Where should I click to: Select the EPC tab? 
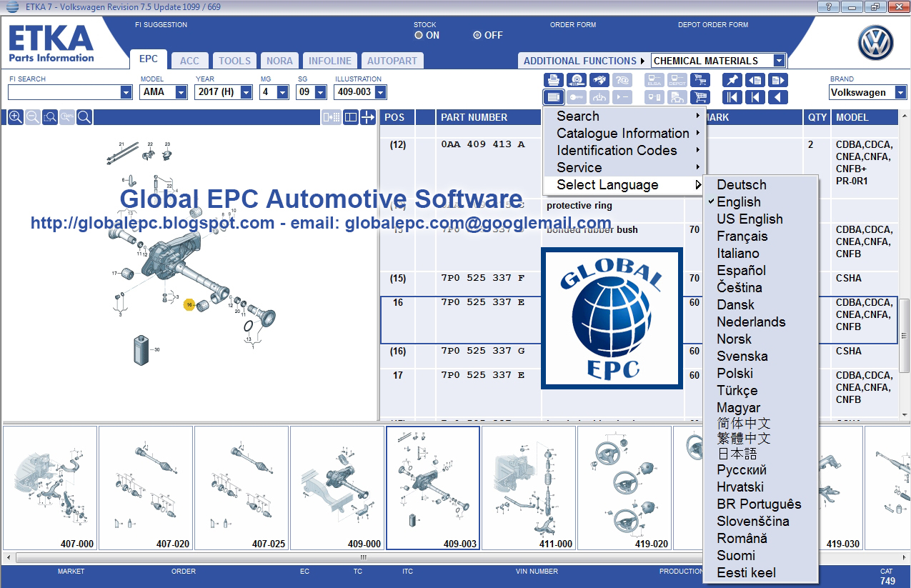click(149, 59)
